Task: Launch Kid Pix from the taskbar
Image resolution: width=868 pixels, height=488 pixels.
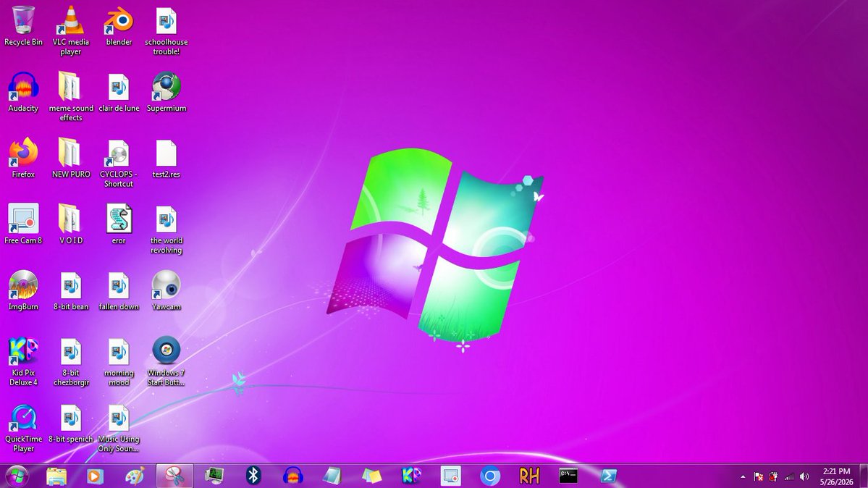Action: (x=411, y=476)
